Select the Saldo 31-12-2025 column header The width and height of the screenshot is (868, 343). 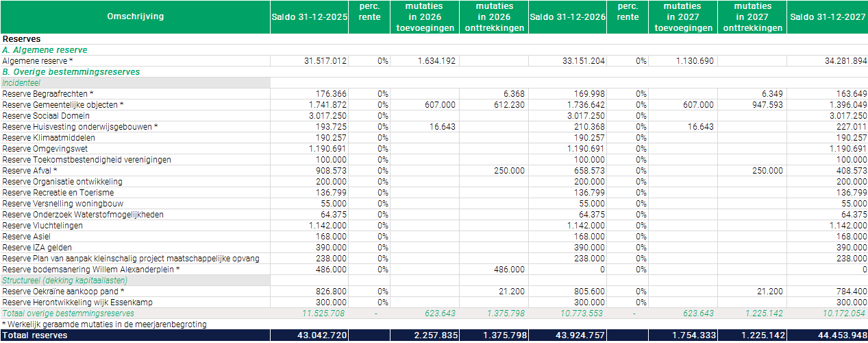(310, 16)
